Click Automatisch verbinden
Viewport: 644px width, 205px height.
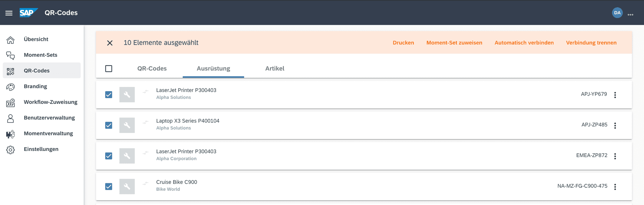tap(524, 43)
